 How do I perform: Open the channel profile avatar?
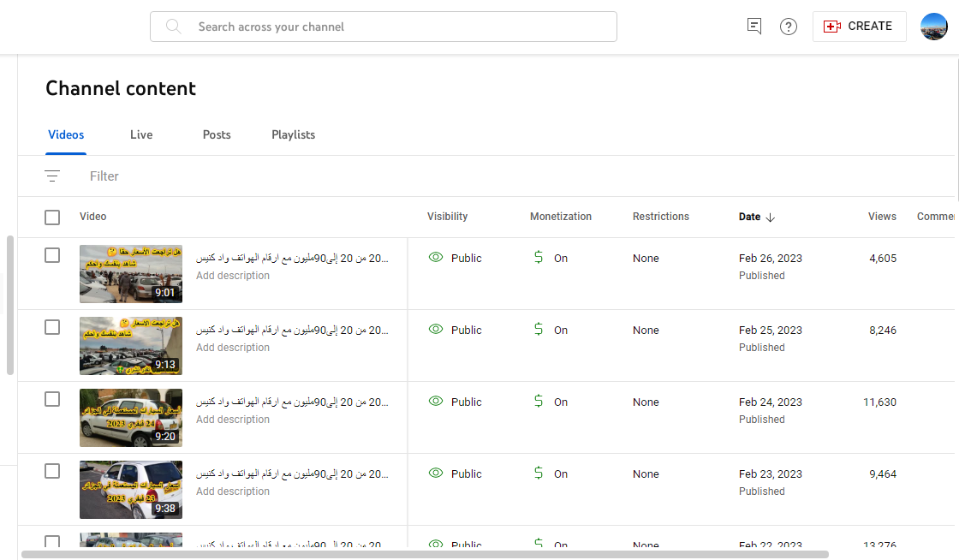coord(934,27)
